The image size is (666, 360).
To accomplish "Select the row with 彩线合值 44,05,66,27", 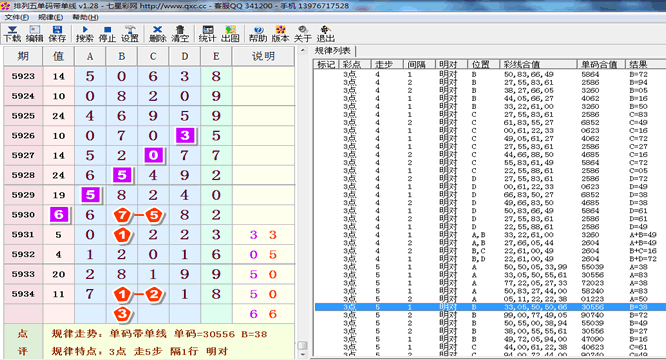I will click(490, 98).
